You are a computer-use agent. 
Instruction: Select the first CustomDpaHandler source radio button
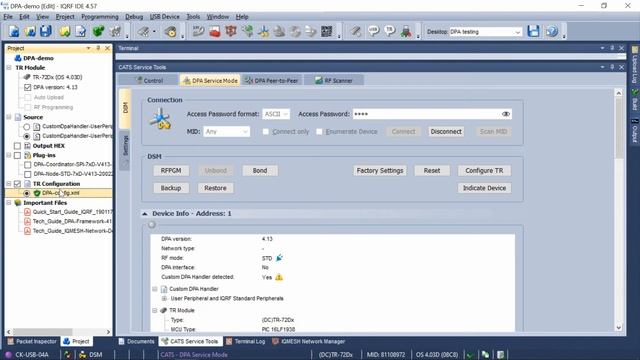click(27, 127)
